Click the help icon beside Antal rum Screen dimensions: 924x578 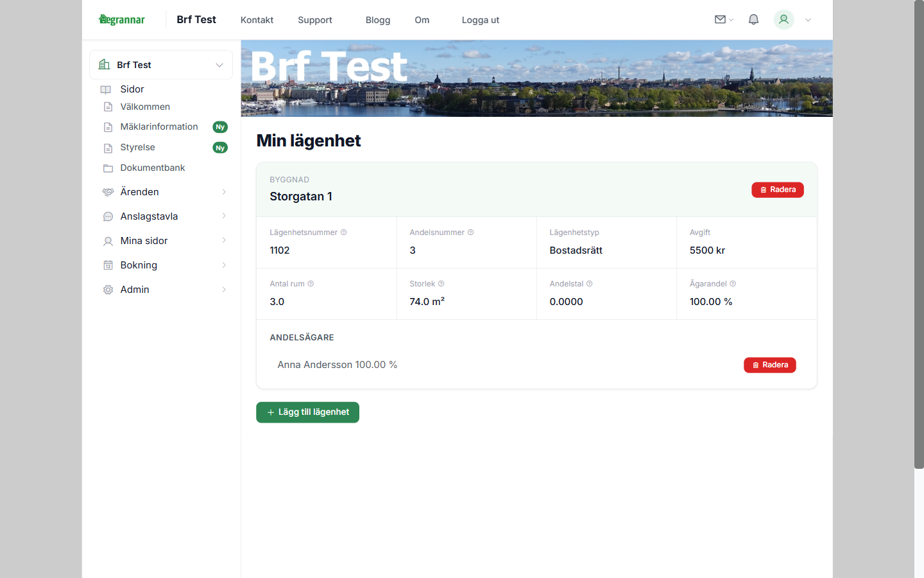[311, 284]
